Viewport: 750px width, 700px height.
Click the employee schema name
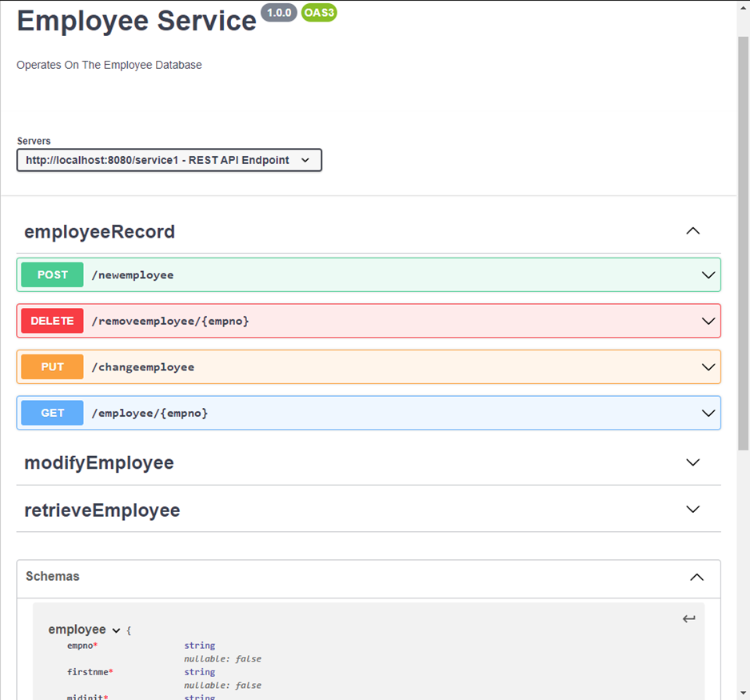(77, 629)
